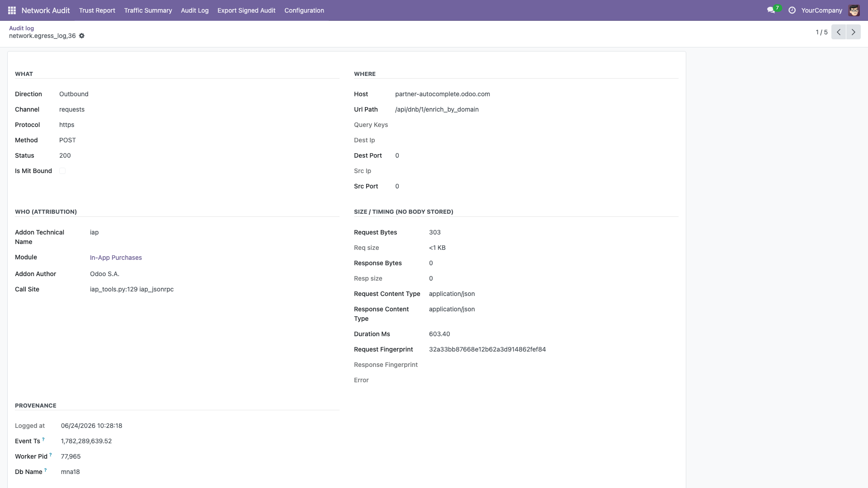The height and width of the screenshot is (488, 868).
Task: Open the apps grid menu icon
Action: (x=12, y=10)
